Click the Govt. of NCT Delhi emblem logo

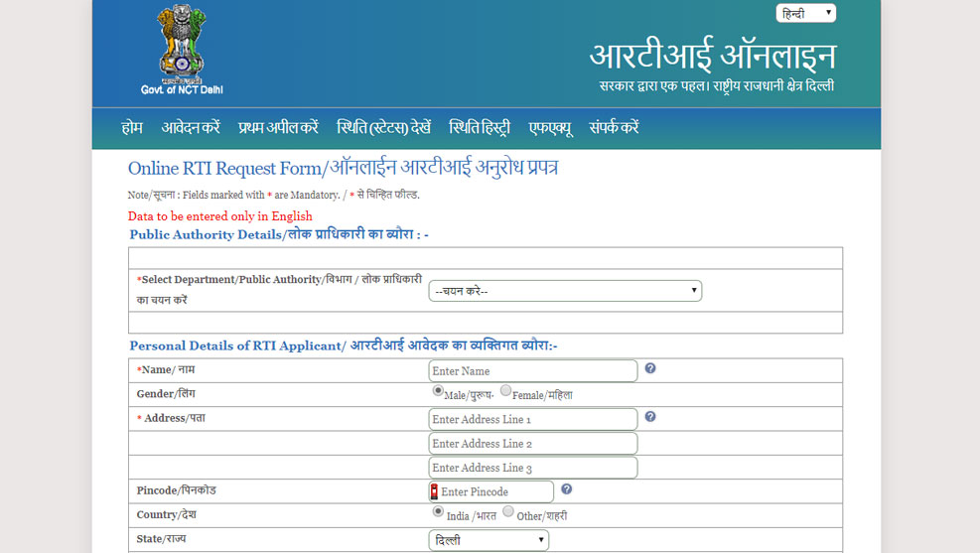[182, 50]
